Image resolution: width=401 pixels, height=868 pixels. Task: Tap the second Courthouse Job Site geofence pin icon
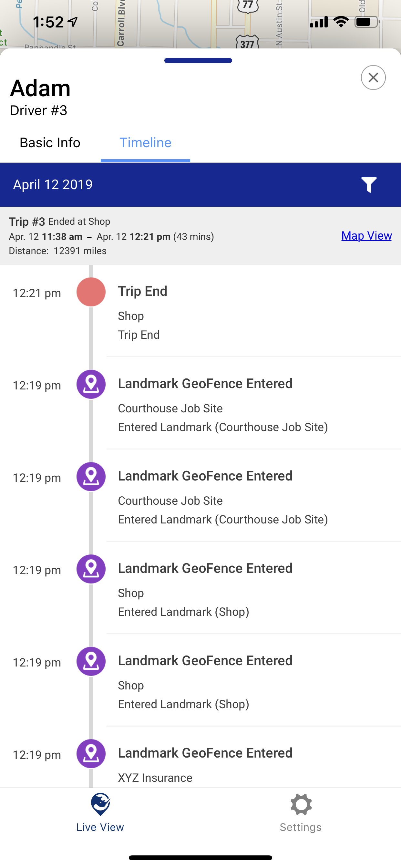(91, 476)
